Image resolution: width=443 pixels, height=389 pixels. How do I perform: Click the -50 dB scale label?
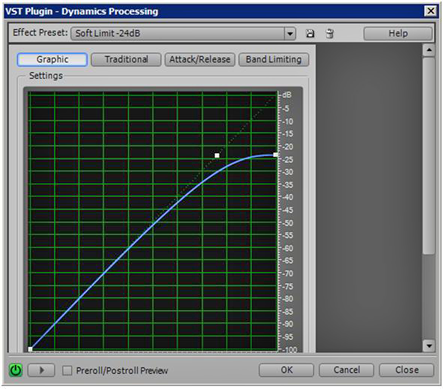pyautogui.click(x=288, y=223)
